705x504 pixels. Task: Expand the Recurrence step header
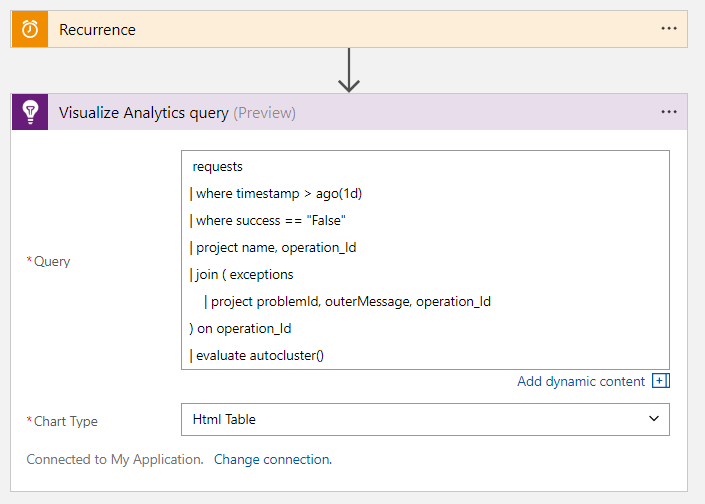[350, 29]
